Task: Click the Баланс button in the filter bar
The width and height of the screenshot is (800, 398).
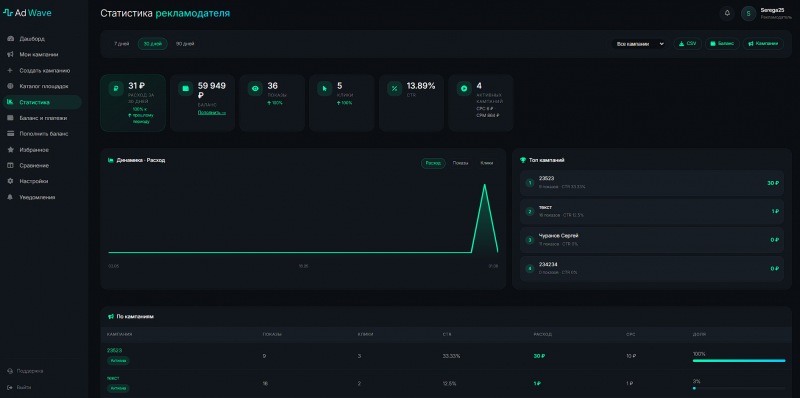Action: (722, 44)
